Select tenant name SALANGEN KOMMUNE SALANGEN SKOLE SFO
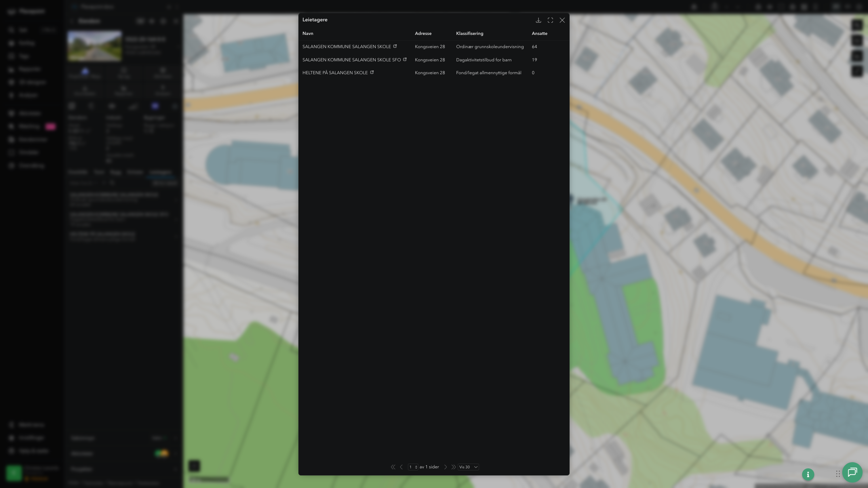868x488 pixels. 352,60
